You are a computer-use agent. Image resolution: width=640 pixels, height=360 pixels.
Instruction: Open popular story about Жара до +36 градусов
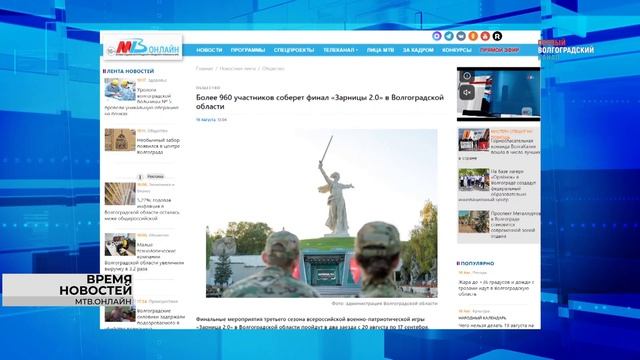[x=496, y=288]
